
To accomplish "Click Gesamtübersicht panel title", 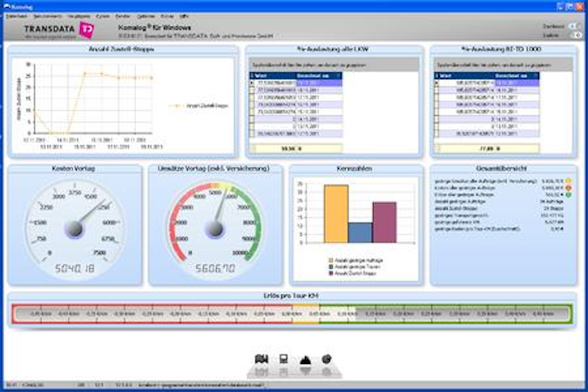I will pos(502,168).
